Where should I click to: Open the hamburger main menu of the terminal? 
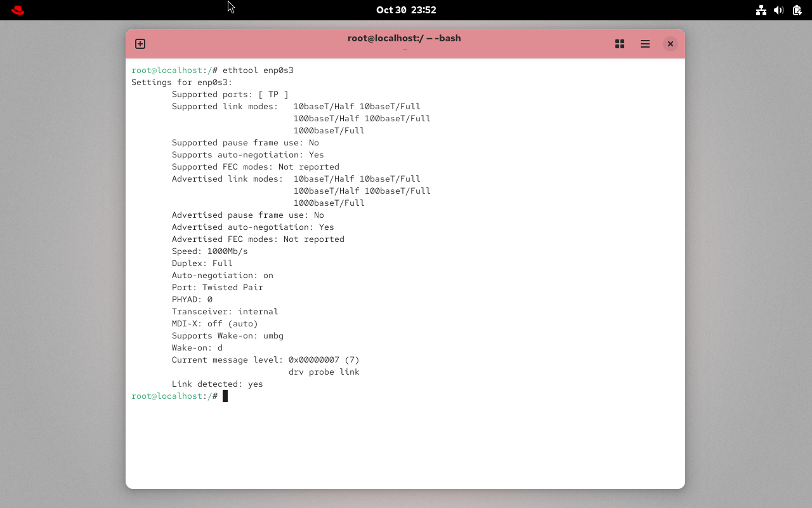645,44
